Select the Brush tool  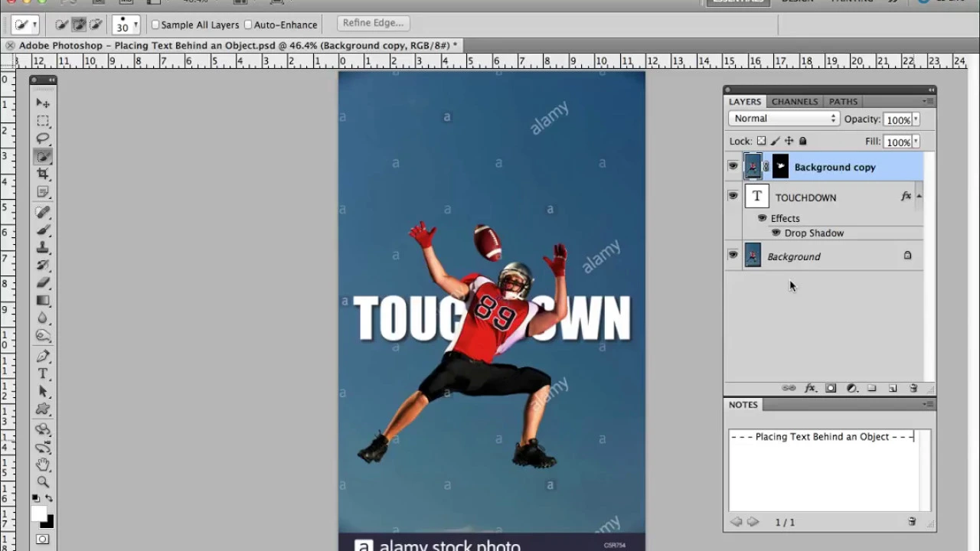click(x=43, y=230)
